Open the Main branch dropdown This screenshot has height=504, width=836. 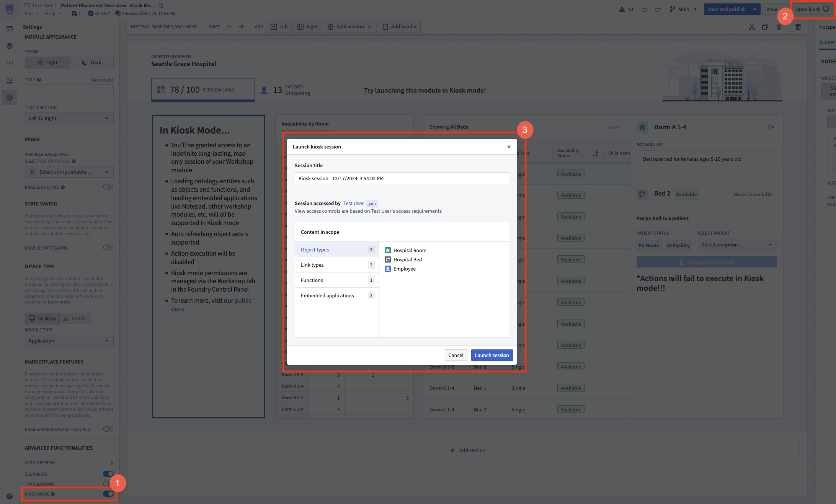tap(683, 10)
